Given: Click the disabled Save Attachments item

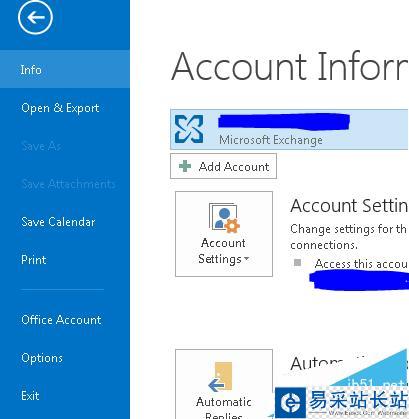Looking at the screenshot, I should click(x=68, y=184).
